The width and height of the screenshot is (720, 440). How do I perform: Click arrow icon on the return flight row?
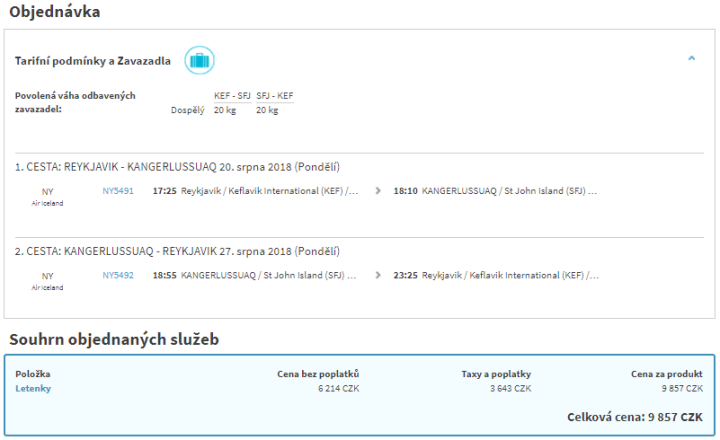click(378, 274)
